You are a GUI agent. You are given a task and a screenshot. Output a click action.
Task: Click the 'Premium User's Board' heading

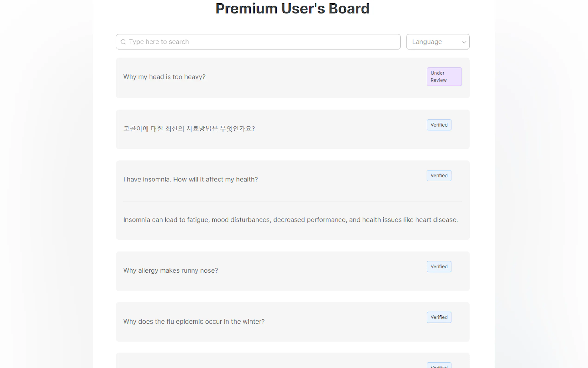[292, 9]
